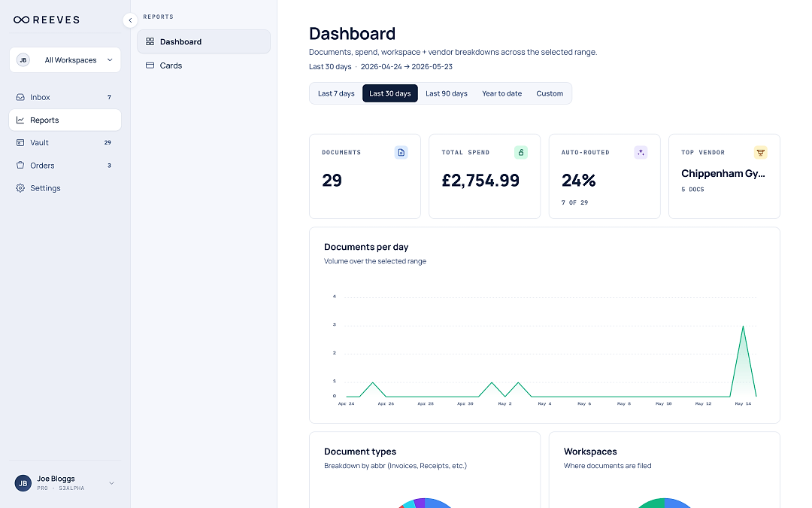Click the Reeves infinity logo icon
The width and height of the screenshot is (812, 508).
[21, 20]
